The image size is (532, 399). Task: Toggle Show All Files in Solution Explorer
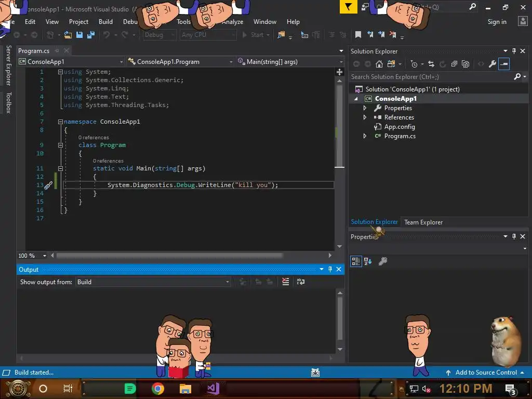[x=465, y=64]
